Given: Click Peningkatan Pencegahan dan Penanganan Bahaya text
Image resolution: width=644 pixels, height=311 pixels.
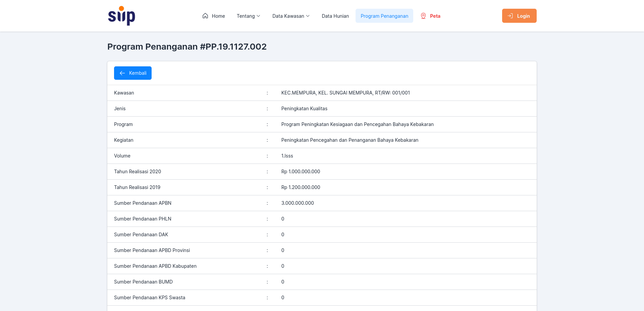Looking at the screenshot, I should [350, 140].
